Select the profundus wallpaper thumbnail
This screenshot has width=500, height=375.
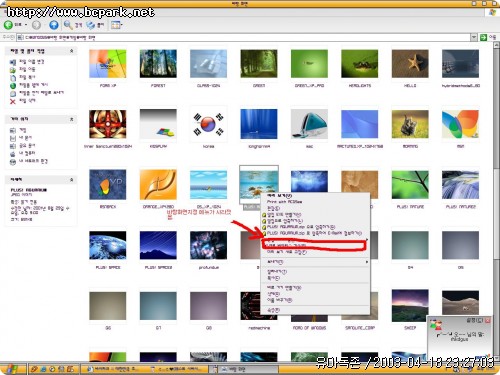(208, 246)
